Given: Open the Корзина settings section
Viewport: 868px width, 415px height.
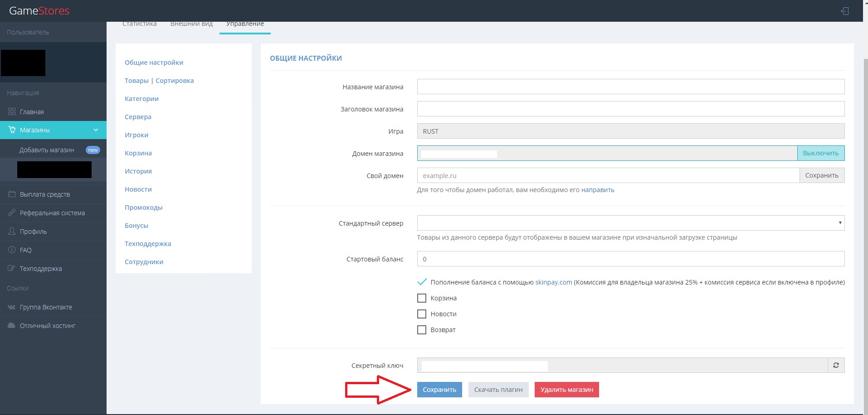Looking at the screenshot, I should pyautogui.click(x=138, y=153).
